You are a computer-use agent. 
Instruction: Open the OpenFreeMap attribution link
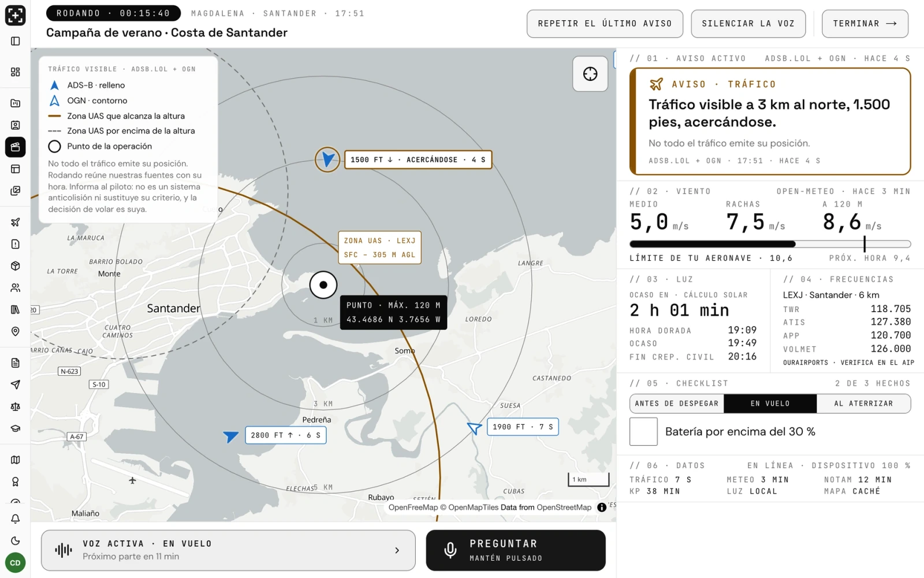point(413,507)
